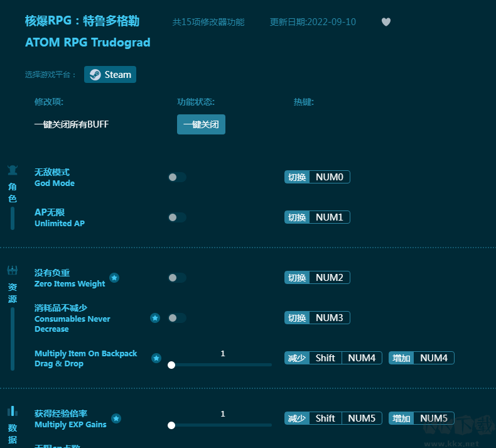Image resolution: width=496 pixels, height=448 pixels.
Task: Click the Shift key field for NUM5
Action: pyautogui.click(x=325, y=418)
